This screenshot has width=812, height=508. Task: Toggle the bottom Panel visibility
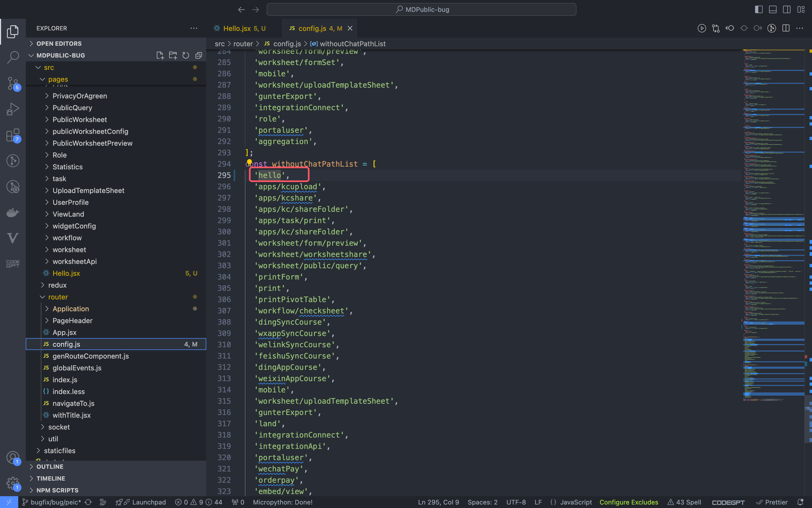tap(773, 9)
